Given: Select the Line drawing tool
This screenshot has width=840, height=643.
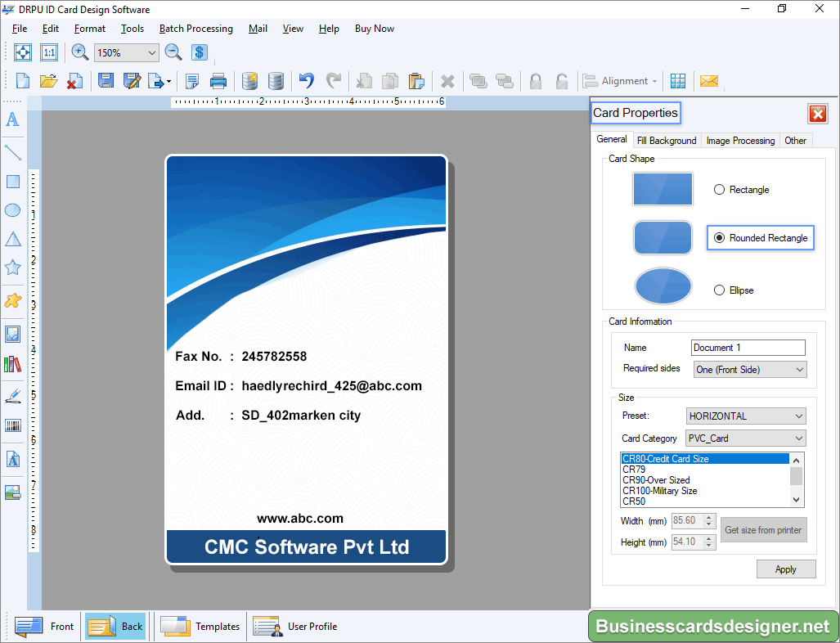Looking at the screenshot, I should tap(13, 153).
